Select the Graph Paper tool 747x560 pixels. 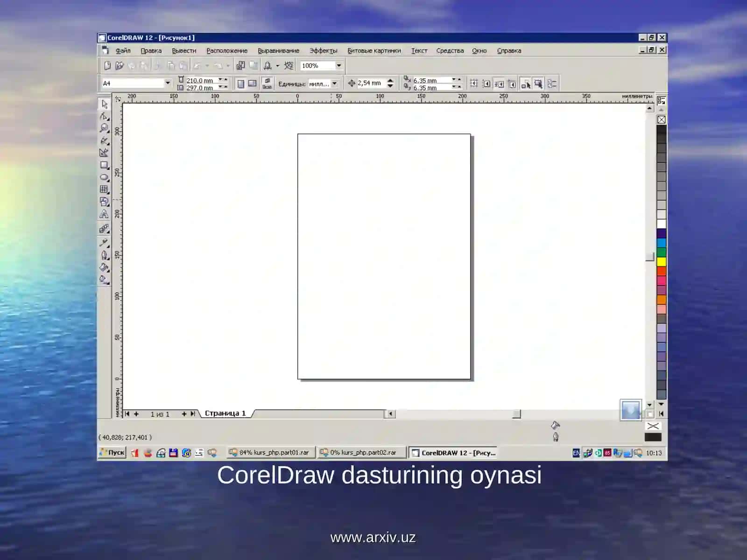pyautogui.click(x=104, y=189)
